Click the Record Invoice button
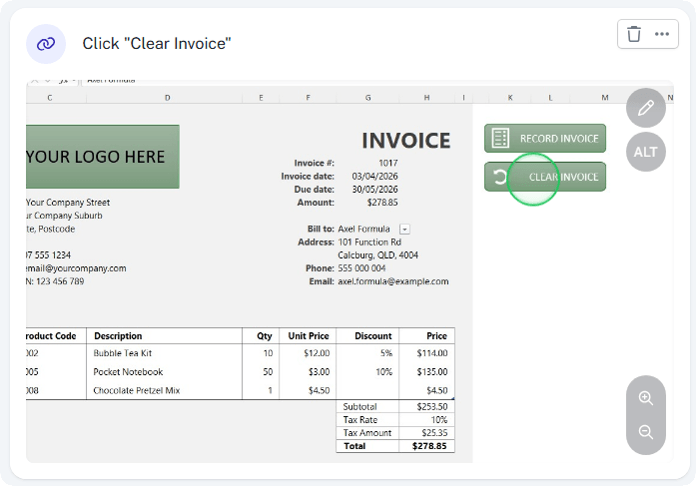Image resolution: width=696 pixels, height=486 pixels. tap(545, 138)
